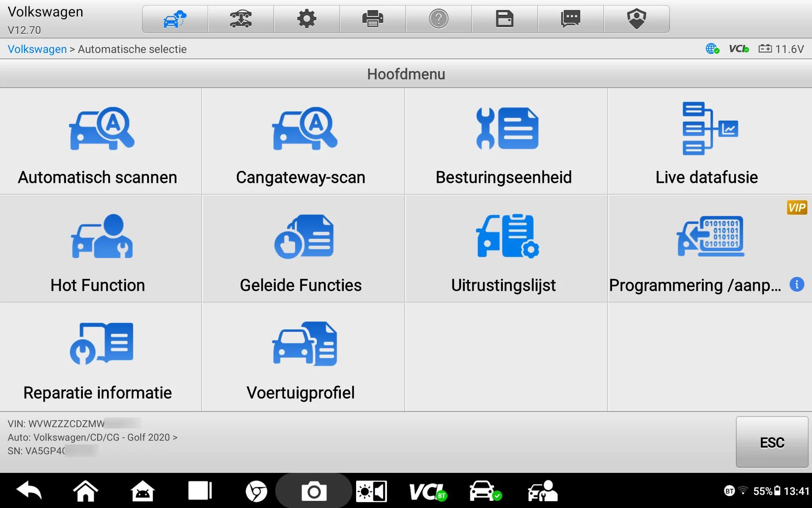Image resolution: width=812 pixels, height=508 pixels.
Task: Open Reparatie informatie
Action: click(101, 357)
